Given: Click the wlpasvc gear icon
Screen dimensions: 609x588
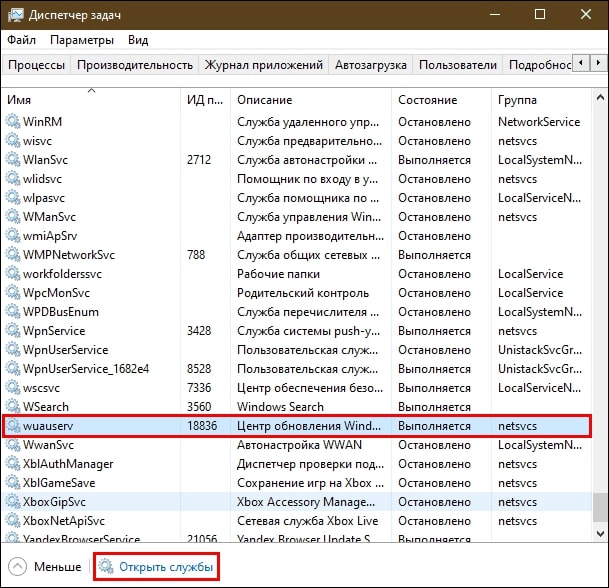Looking at the screenshot, I should click(13, 198).
